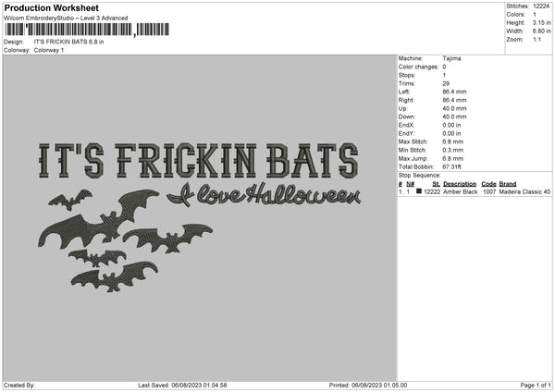This screenshot has height=392, width=555.
Task: Click the Description column header
Action: click(460, 184)
